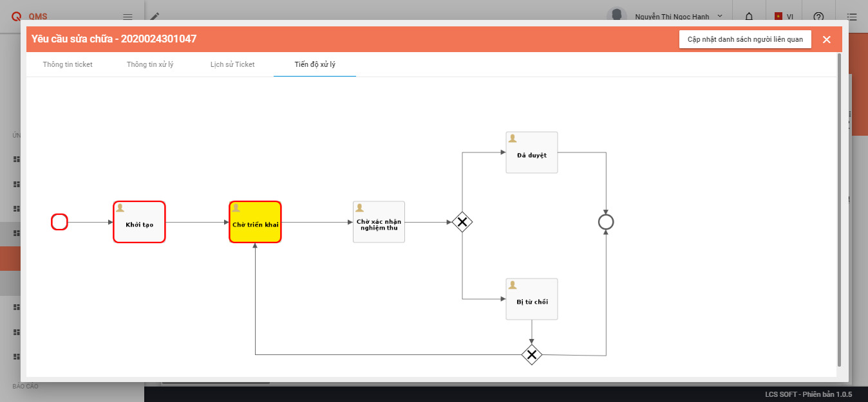Click user icon on Chờ xác nhận nghiệm thu
The width and height of the screenshot is (868, 402).
point(359,208)
